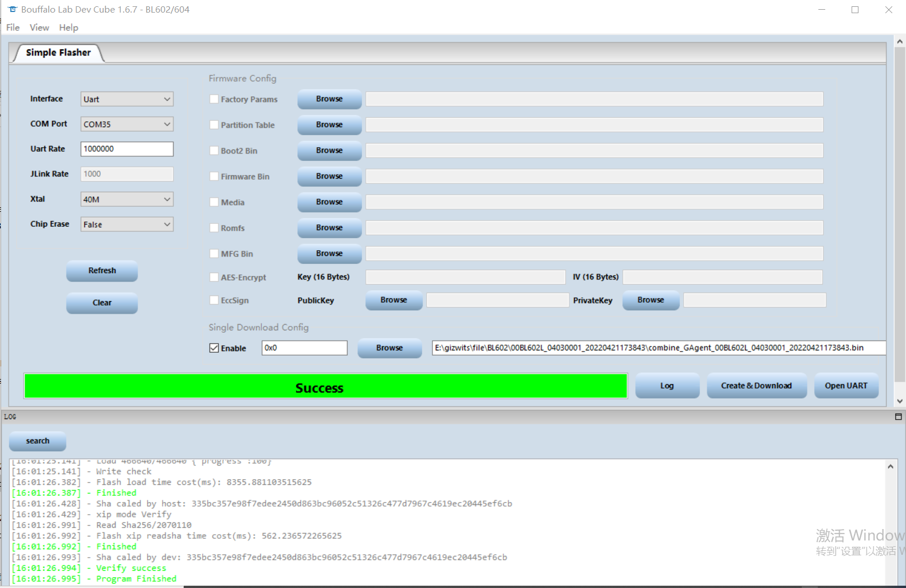
Task: Click the Bouffalo Lab app icon in title bar
Action: (12, 9)
